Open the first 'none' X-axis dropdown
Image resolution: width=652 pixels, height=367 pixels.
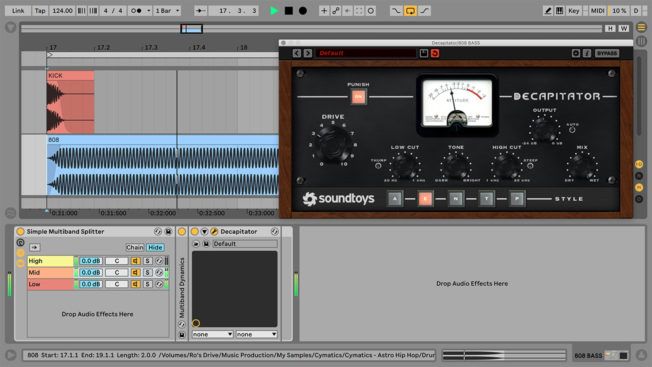[212, 334]
